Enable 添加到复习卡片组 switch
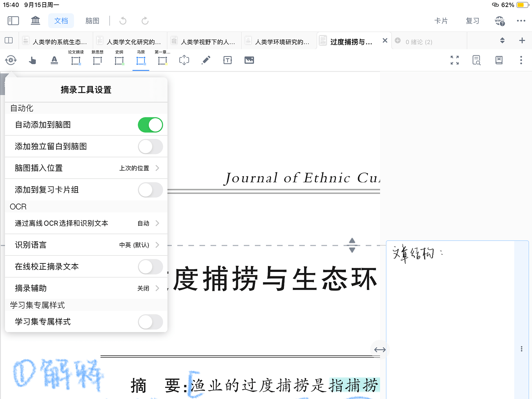Image resolution: width=532 pixels, height=399 pixels. pyautogui.click(x=150, y=190)
